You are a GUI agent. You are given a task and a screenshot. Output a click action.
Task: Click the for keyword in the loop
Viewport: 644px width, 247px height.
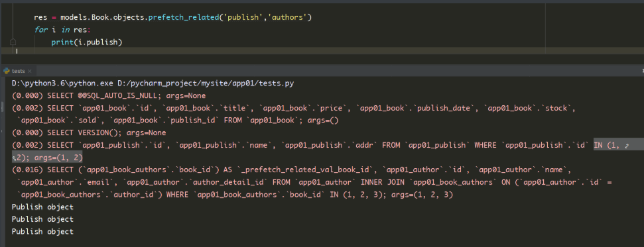coord(40,30)
